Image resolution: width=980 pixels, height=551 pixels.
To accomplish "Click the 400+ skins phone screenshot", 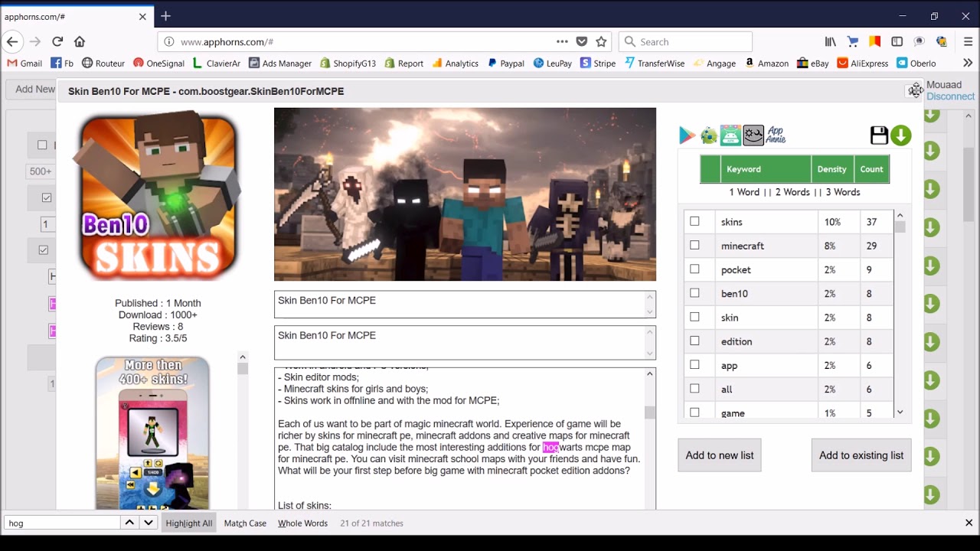I will click(152, 433).
